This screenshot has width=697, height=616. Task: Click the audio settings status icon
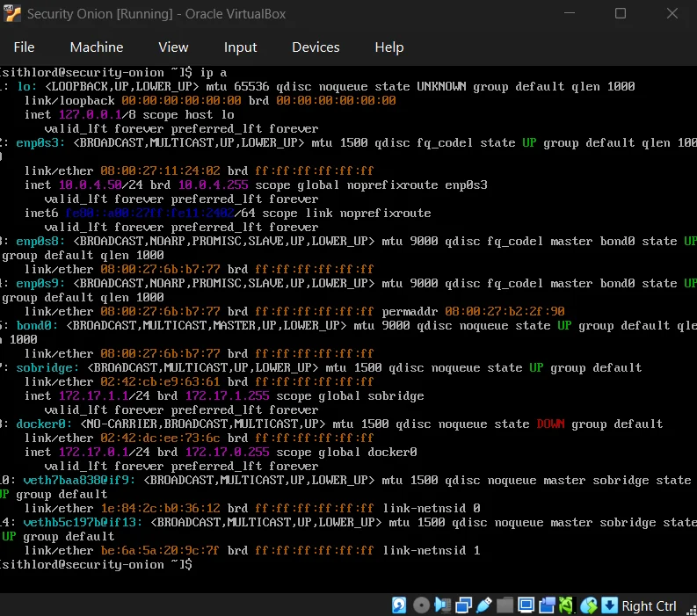[x=442, y=605]
